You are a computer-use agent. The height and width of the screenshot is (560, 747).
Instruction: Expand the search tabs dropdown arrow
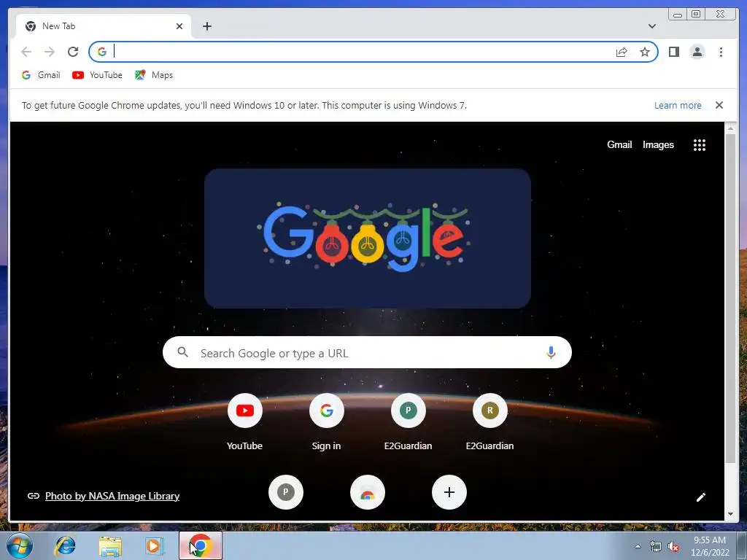point(652,26)
